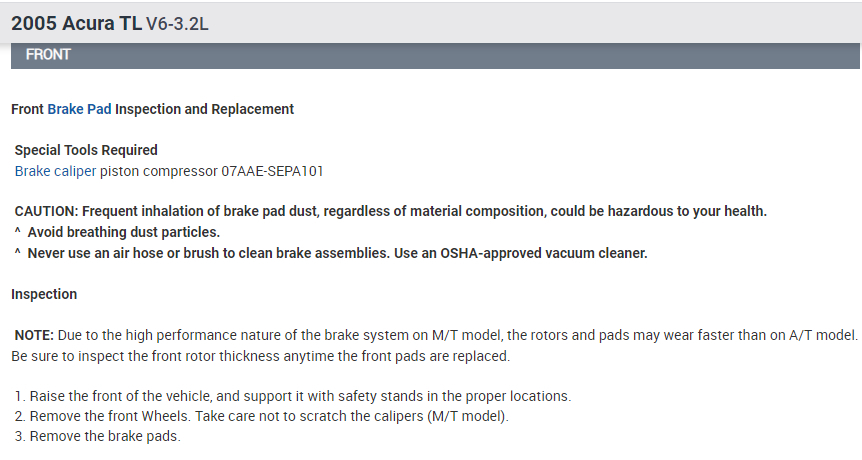Open the Brake Pad link in heading
862x460 pixels.
[79, 108]
